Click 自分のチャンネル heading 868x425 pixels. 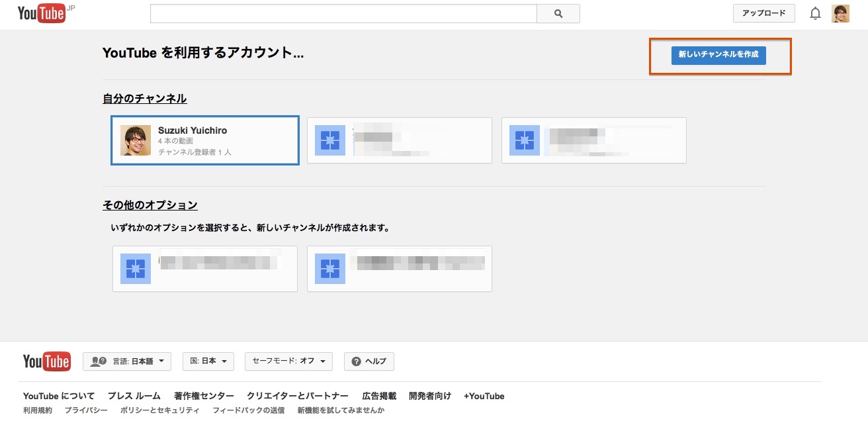coord(145,99)
